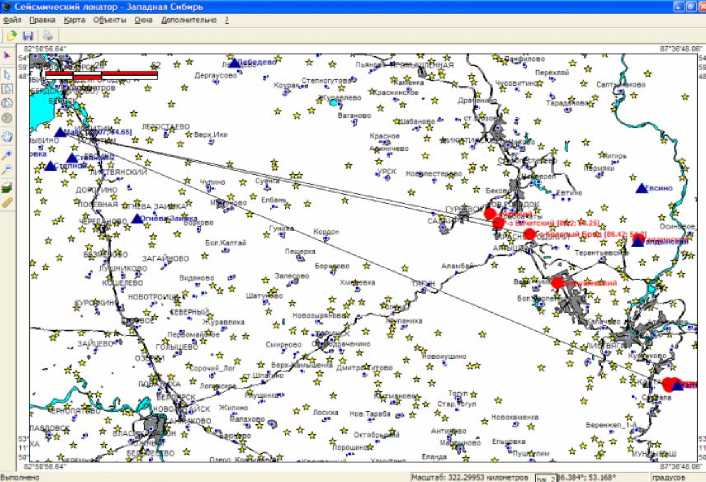Click the Бол.Калтай label on map
The width and height of the screenshot is (706, 482).
pyautogui.click(x=226, y=243)
